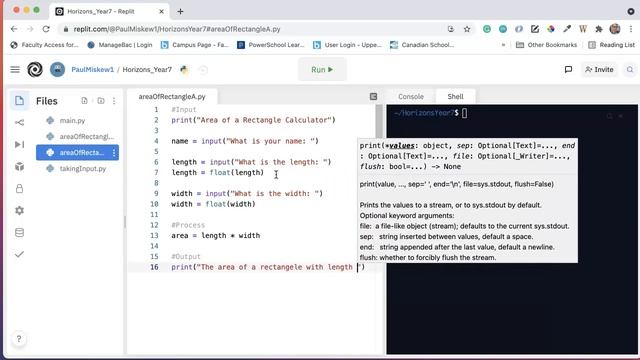Add a new file in Files panel
The image size is (640, 360).
pos(84,100)
